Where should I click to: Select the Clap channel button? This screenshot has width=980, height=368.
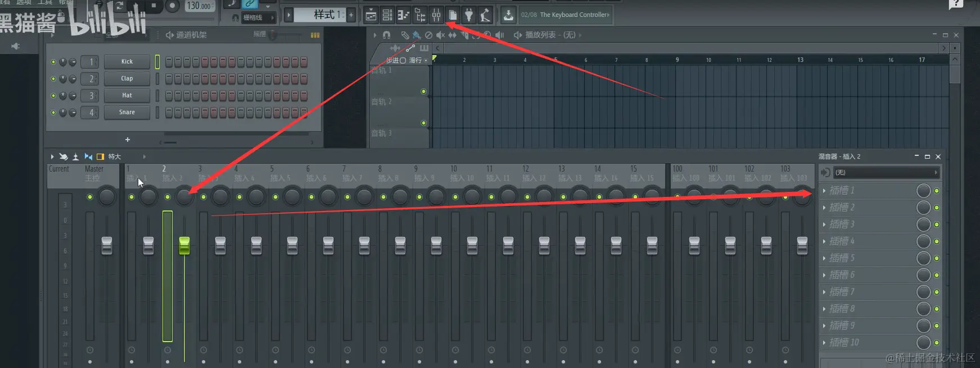point(127,79)
